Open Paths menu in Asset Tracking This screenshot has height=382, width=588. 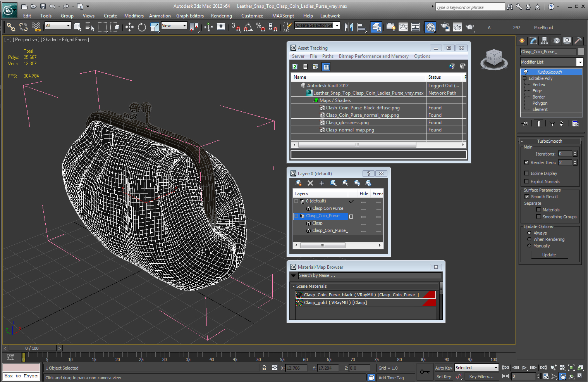[328, 56]
